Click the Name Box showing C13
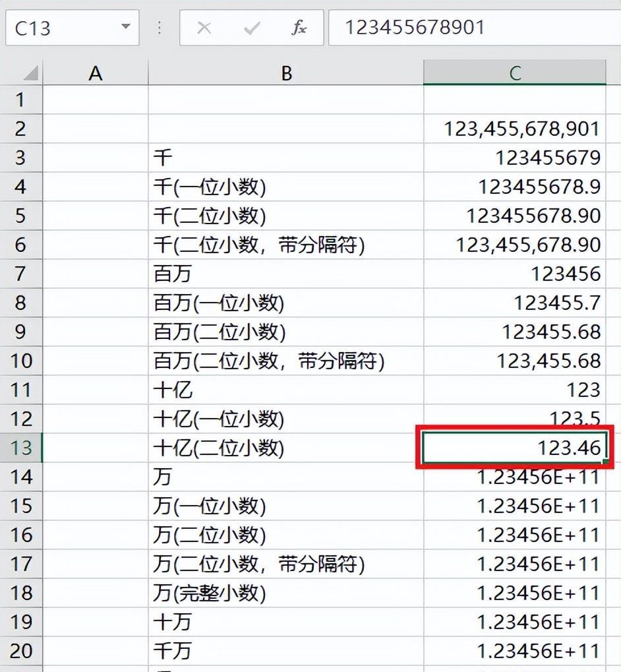Image resolution: width=621 pixels, height=672 pixels. click(x=73, y=28)
